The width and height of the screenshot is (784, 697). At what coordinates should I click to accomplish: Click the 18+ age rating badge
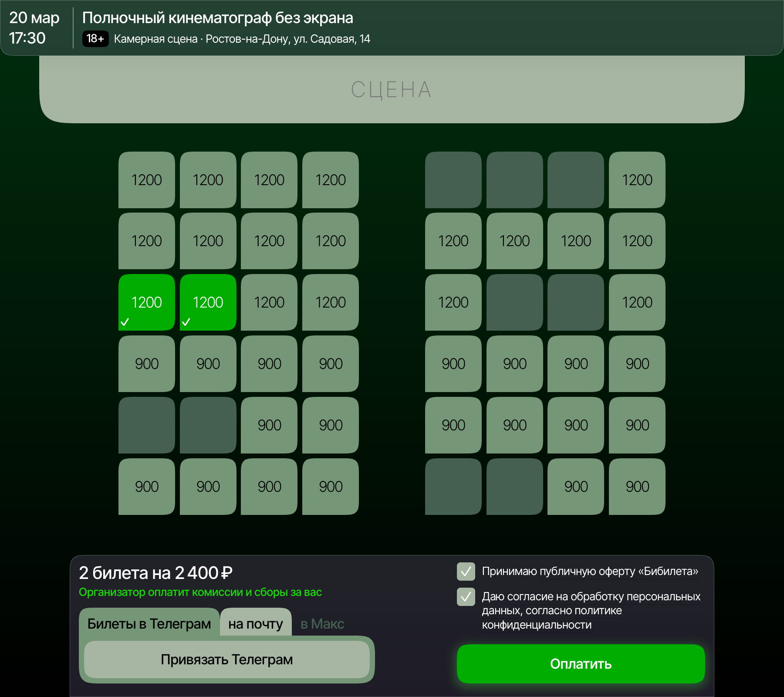95,39
